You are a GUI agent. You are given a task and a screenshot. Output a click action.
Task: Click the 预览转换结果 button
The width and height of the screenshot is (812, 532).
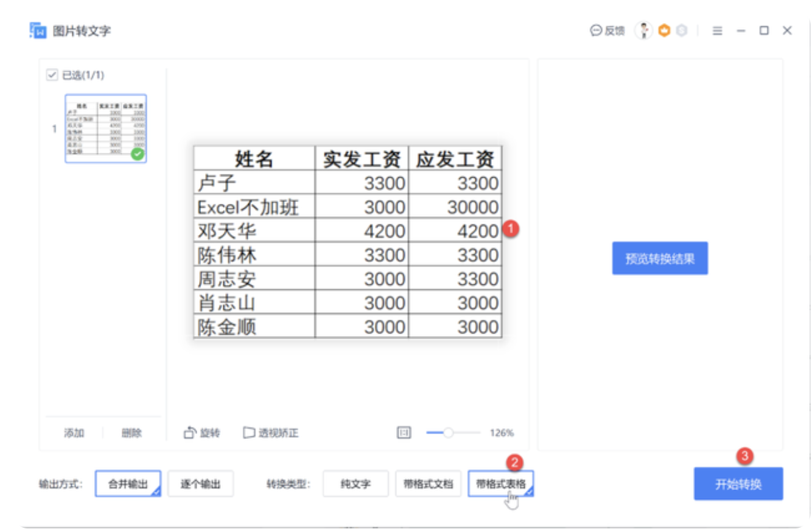(660, 258)
